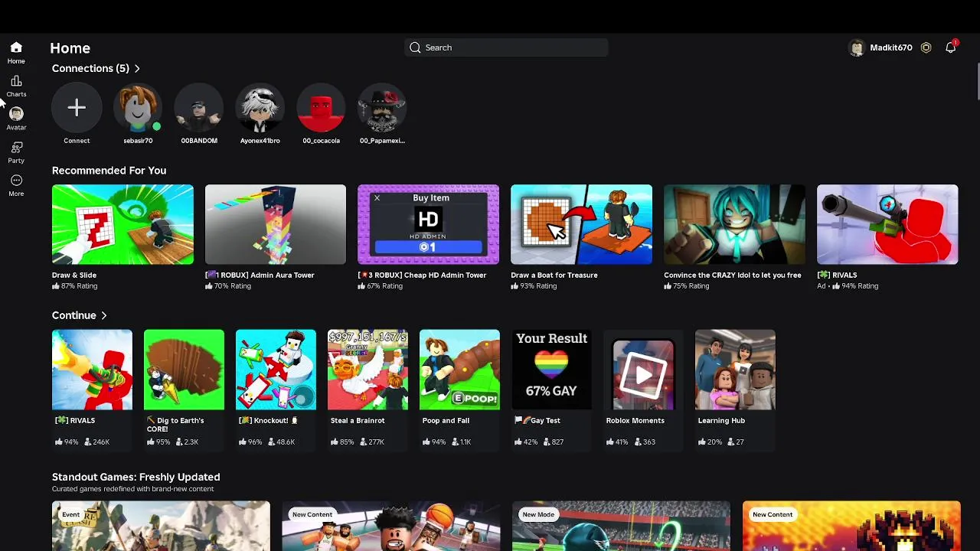Open 00BANDOM's connection avatar
This screenshot has width=980, height=551.
click(x=199, y=108)
